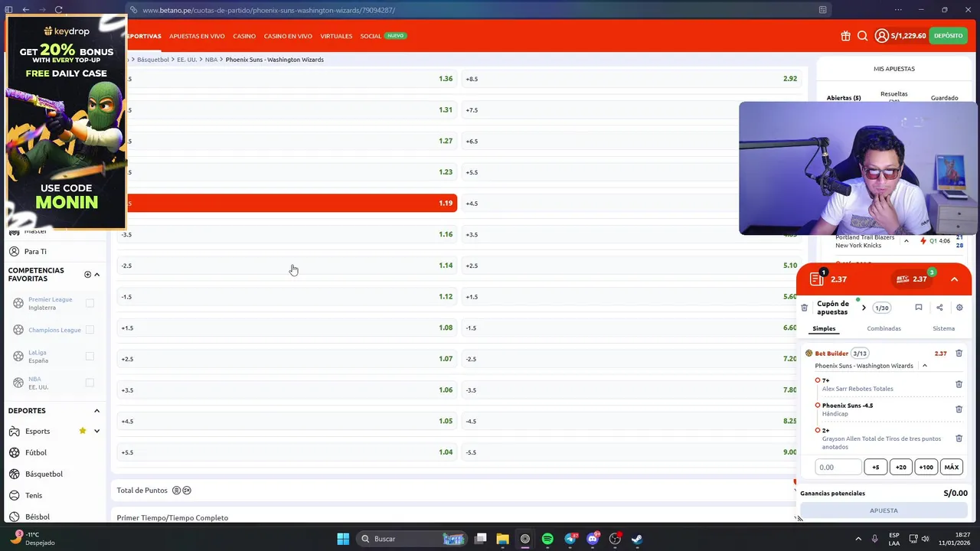Share the bet slip
The image size is (980, 551).
(x=939, y=308)
